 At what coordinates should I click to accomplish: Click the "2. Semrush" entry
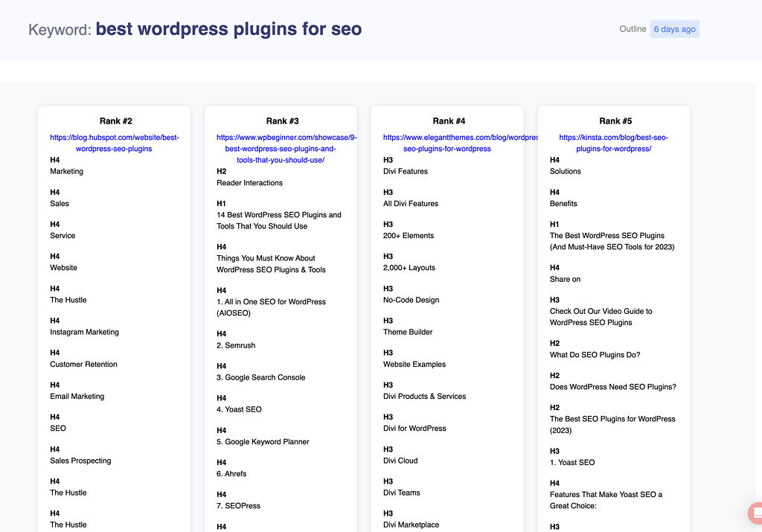[x=236, y=345]
